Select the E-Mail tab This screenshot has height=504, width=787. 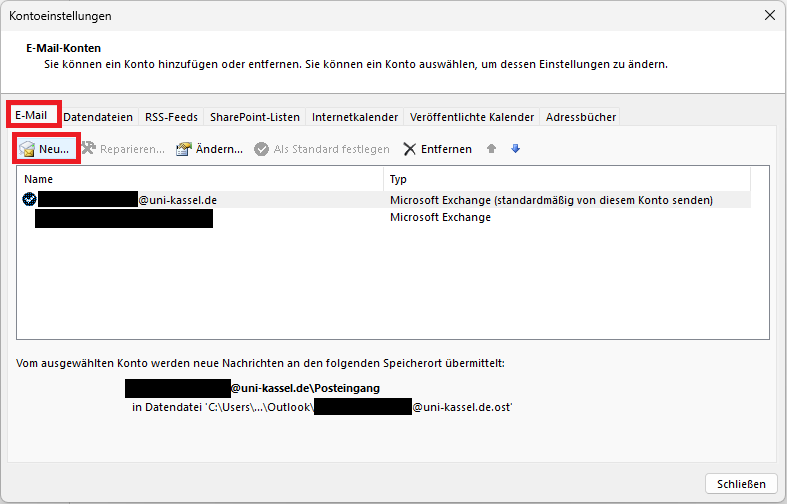(x=31, y=116)
